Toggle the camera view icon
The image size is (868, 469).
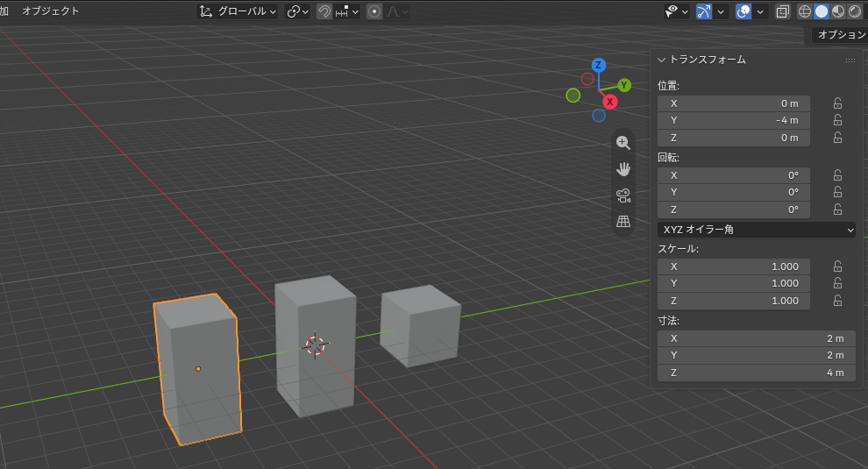pyautogui.click(x=623, y=195)
